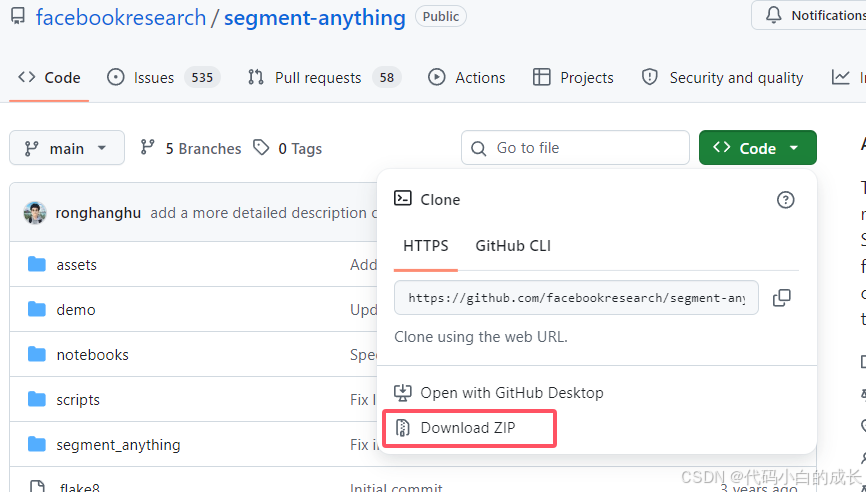View the 5 Branches link

click(191, 148)
